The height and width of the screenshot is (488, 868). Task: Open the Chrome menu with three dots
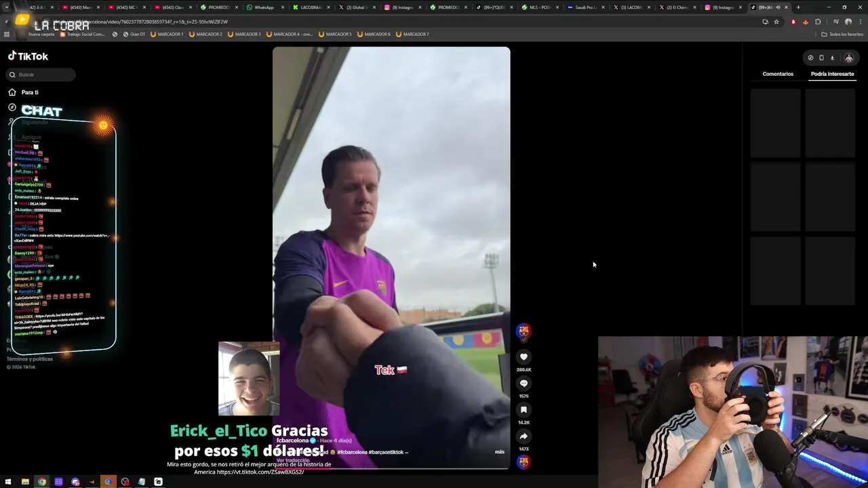(x=861, y=22)
